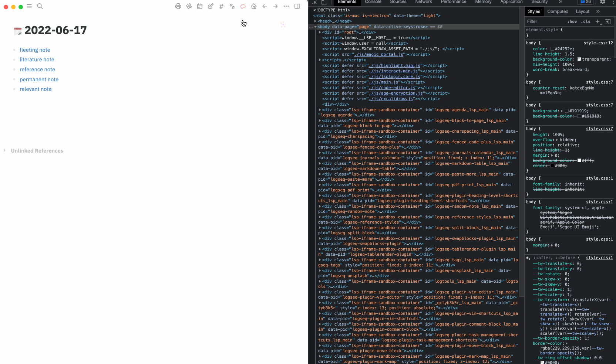The image size is (616, 364).
Task: Select the Computed tab in styles pane
Action: (558, 11)
